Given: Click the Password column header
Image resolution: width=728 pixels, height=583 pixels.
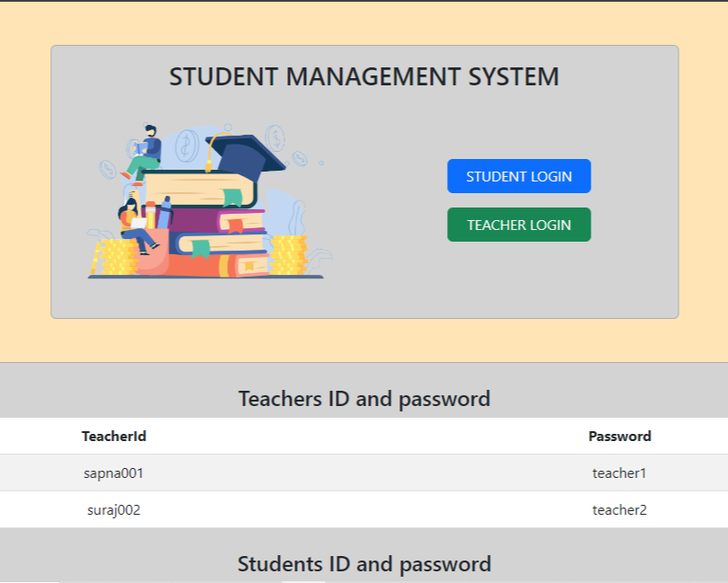Looking at the screenshot, I should (x=619, y=437).
